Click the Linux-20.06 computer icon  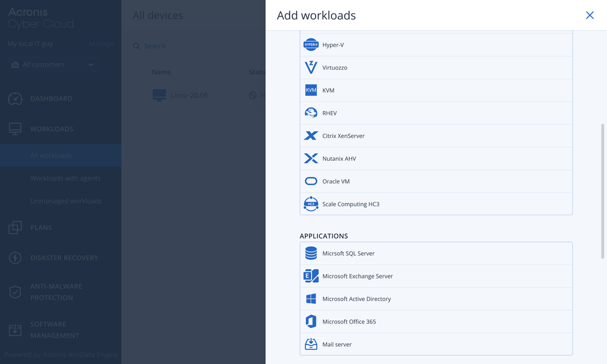point(159,95)
